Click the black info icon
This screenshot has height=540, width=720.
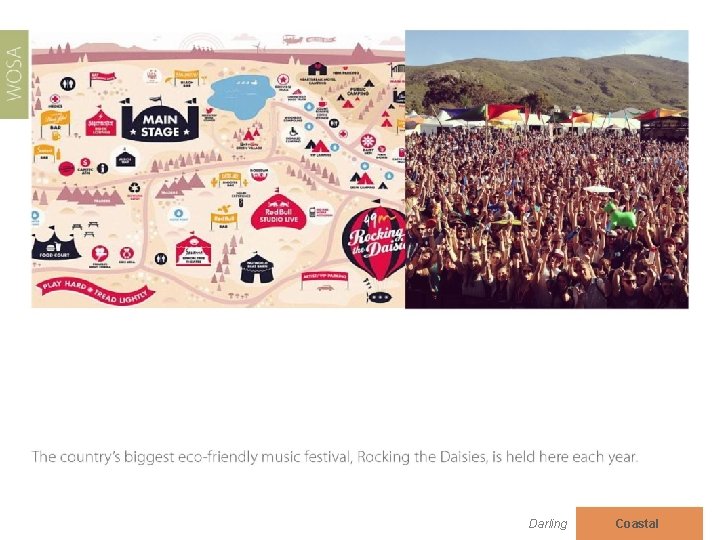(x=103, y=169)
